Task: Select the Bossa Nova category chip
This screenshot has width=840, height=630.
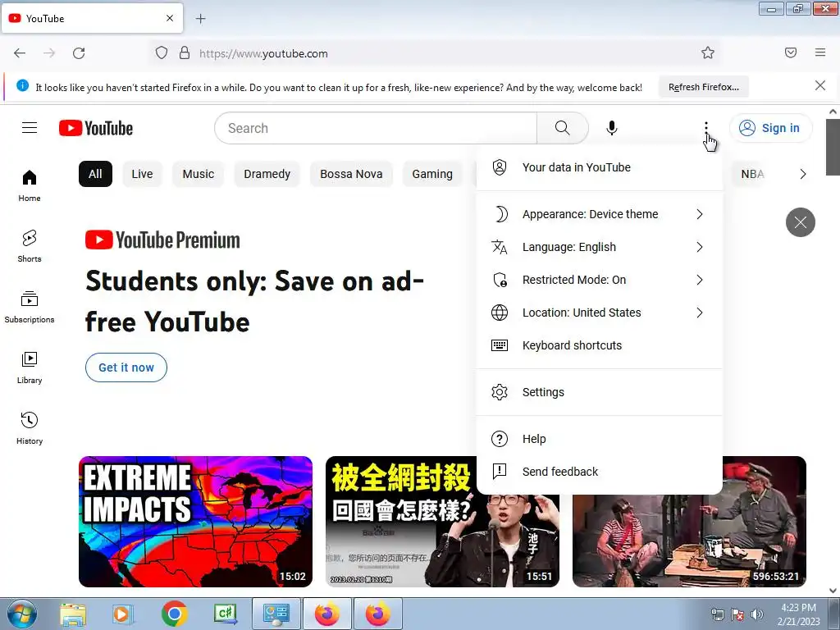Action: pyautogui.click(x=351, y=174)
